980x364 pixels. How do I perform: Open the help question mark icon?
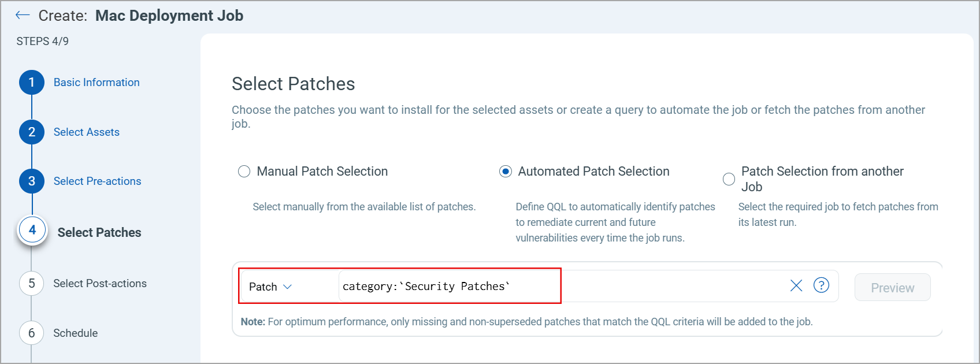[x=821, y=285]
